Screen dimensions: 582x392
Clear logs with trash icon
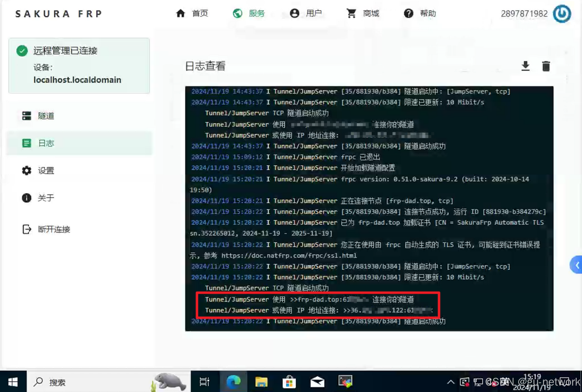[x=546, y=66]
